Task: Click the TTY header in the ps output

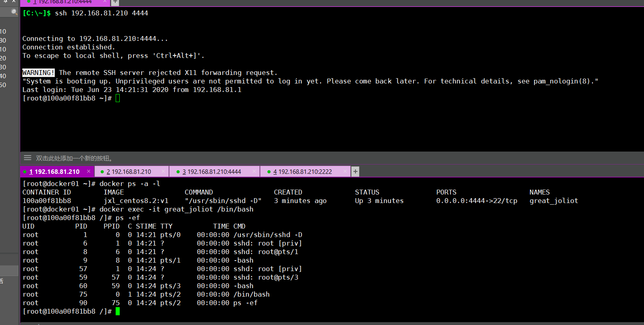Action: coord(166,226)
